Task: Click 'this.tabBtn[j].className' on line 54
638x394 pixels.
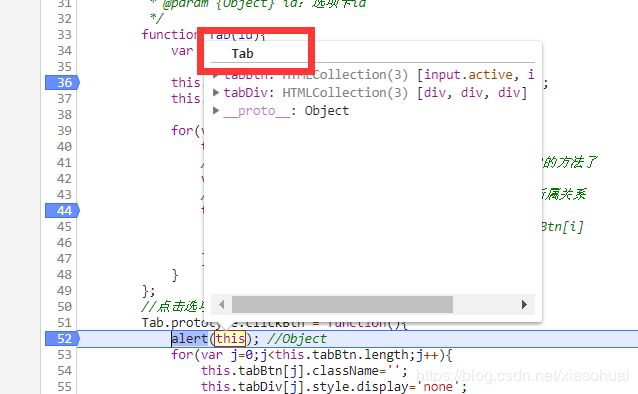Action: [x=291, y=371]
